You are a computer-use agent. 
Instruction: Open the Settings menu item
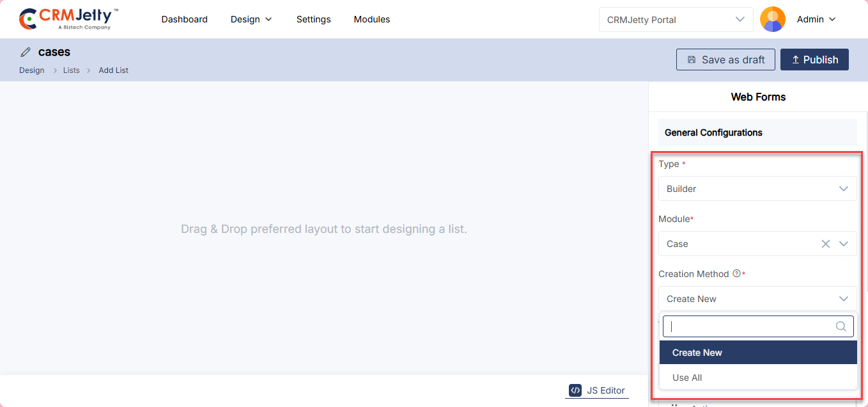click(313, 19)
